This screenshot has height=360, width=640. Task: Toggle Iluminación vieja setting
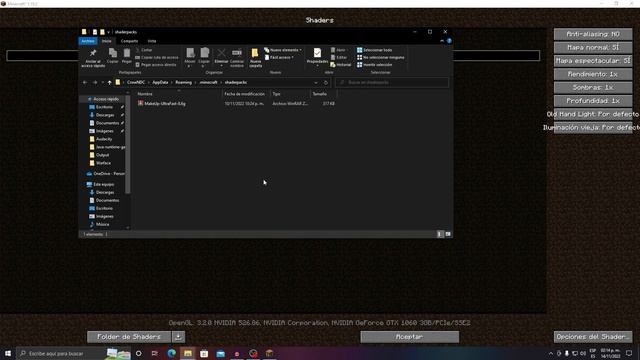(593, 127)
